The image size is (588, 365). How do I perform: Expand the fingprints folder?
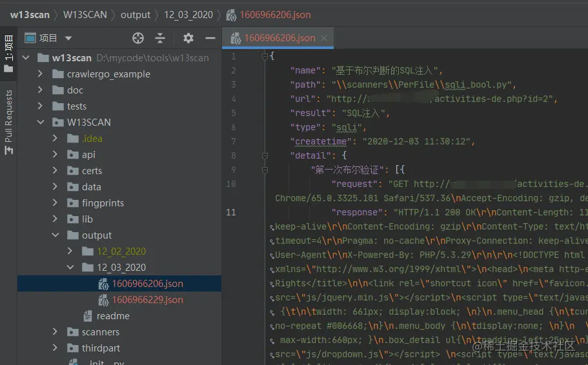[x=55, y=202]
